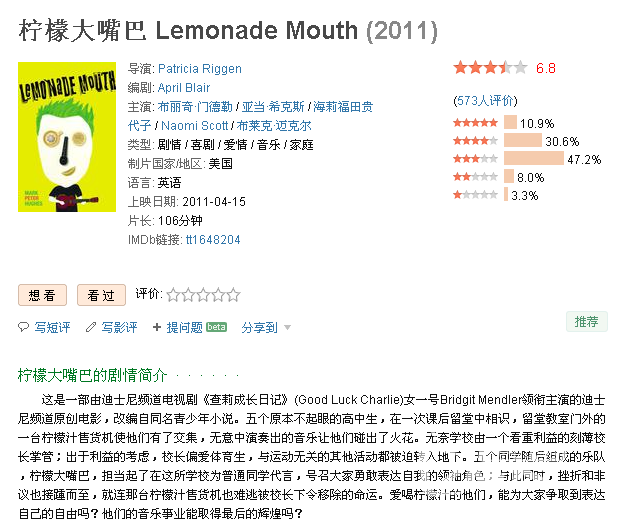Click the 推荐 button

586,321
